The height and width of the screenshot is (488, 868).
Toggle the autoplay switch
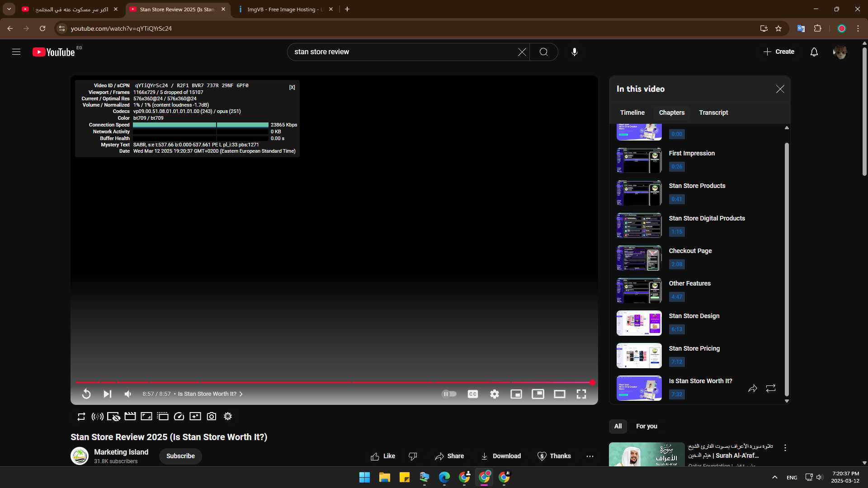(449, 394)
